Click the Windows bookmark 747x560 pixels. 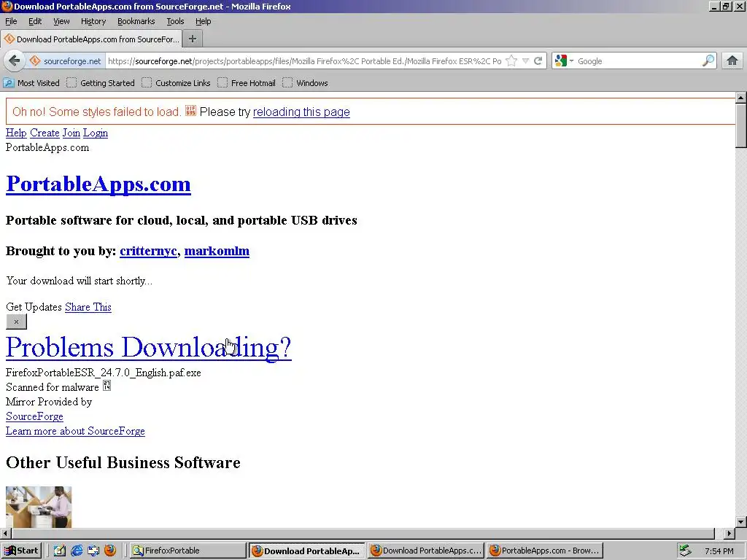(x=305, y=83)
